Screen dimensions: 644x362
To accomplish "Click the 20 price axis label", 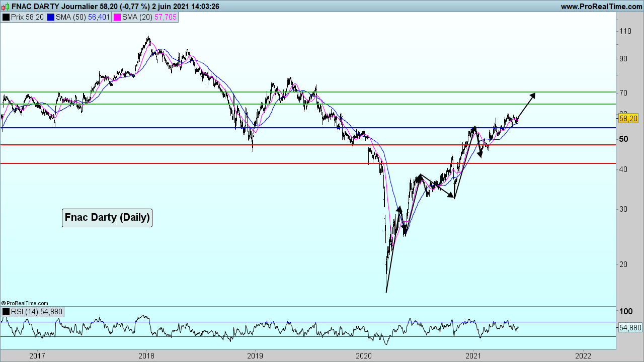I will click(x=623, y=264).
